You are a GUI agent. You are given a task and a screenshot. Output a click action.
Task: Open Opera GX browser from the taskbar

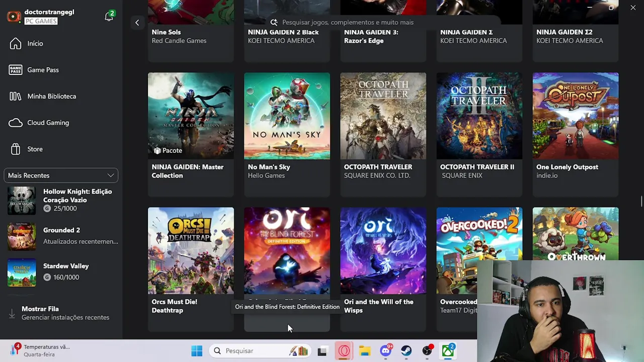(344, 351)
